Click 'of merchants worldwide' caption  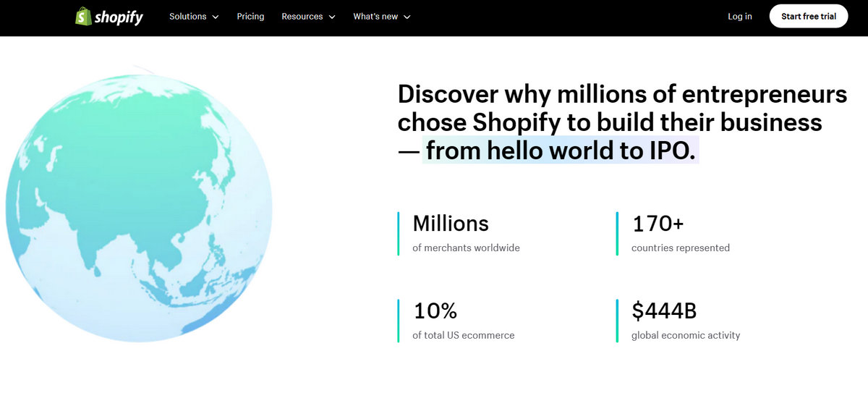[466, 248]
